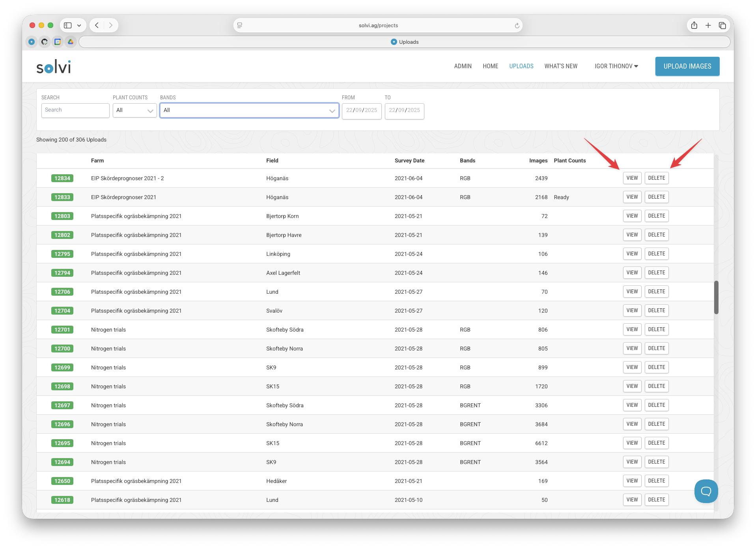This screenshot has height=548, width=756.
Task: Open the ADMIN menu item
Action: (463, 66)
